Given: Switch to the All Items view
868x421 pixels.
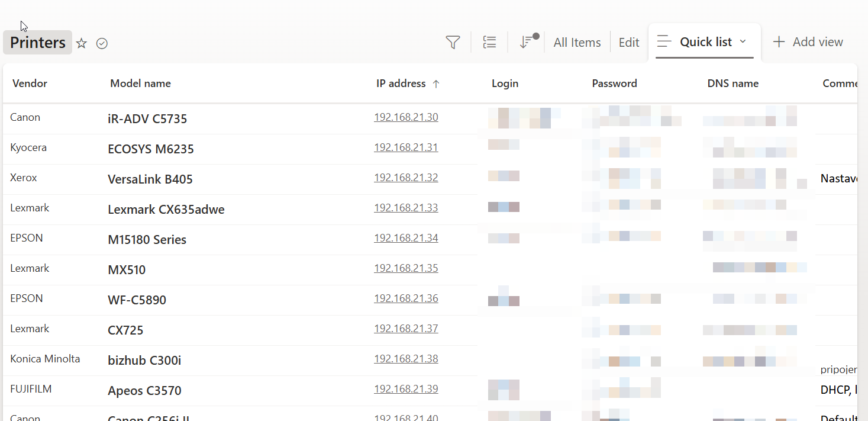Looking at the screenshot, I should tap(577, 43).
